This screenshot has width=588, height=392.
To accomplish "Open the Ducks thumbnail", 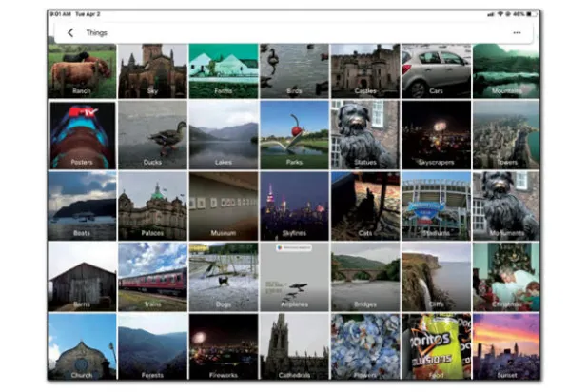I will [152, 135].
